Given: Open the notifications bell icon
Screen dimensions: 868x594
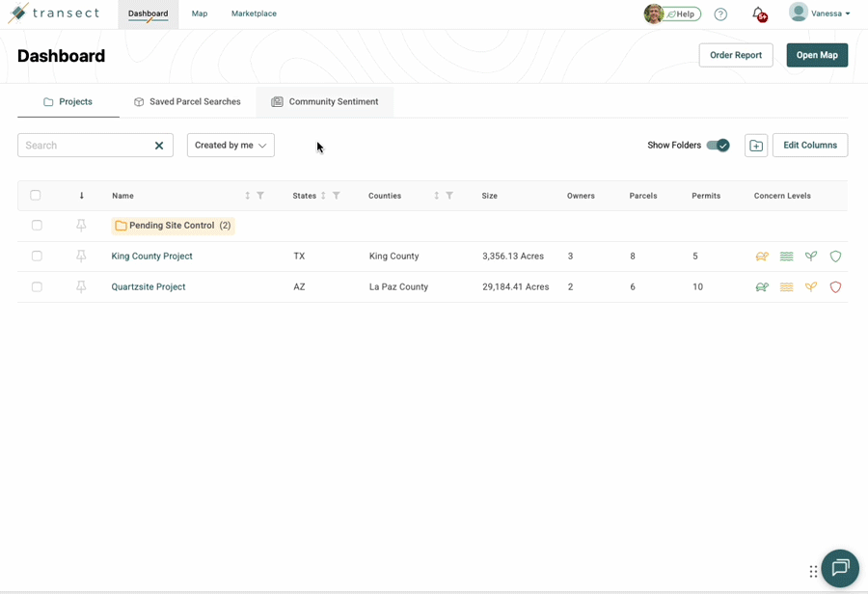Looking at the screenshot, I should pos(759,13).
